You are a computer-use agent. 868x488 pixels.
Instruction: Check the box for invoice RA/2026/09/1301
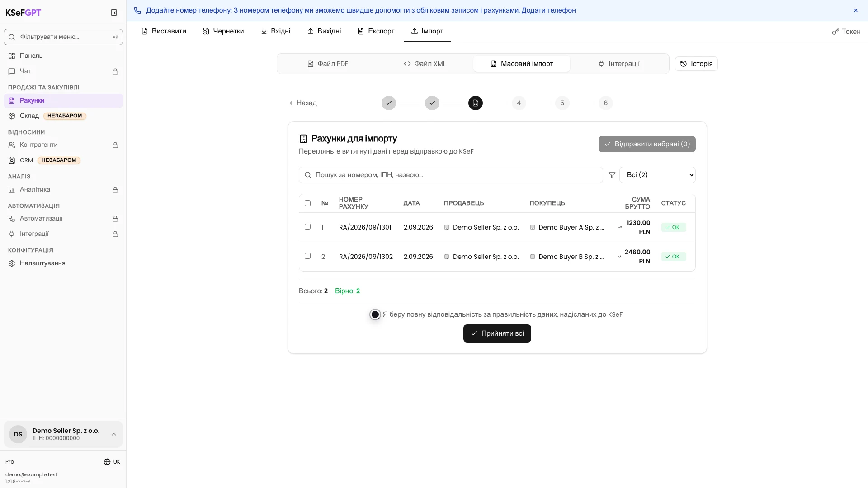[308, 227]
